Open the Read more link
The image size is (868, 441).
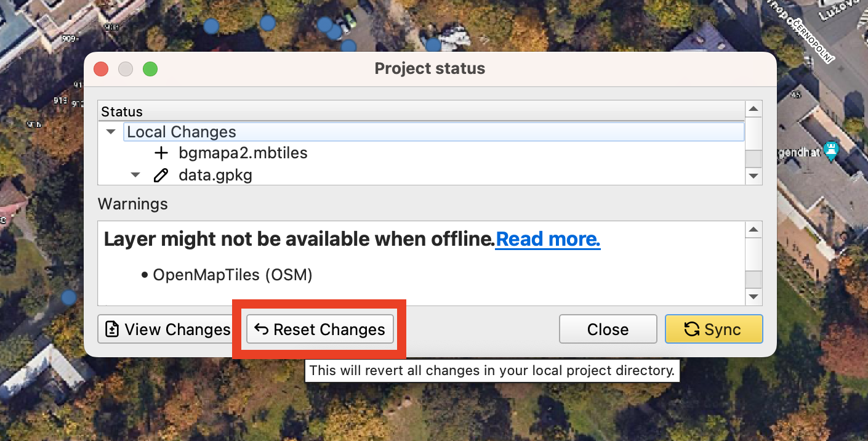(547, 239)
